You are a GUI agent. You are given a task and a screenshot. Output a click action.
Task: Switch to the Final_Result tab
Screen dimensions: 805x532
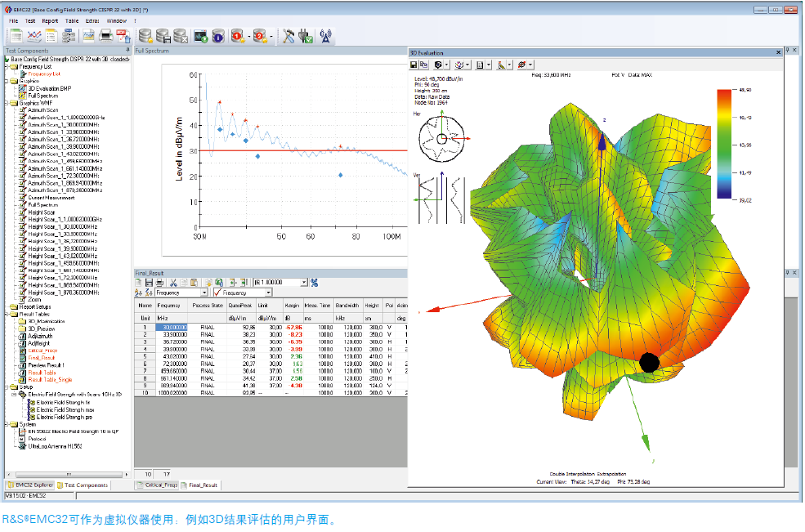(x=199, y=485)
